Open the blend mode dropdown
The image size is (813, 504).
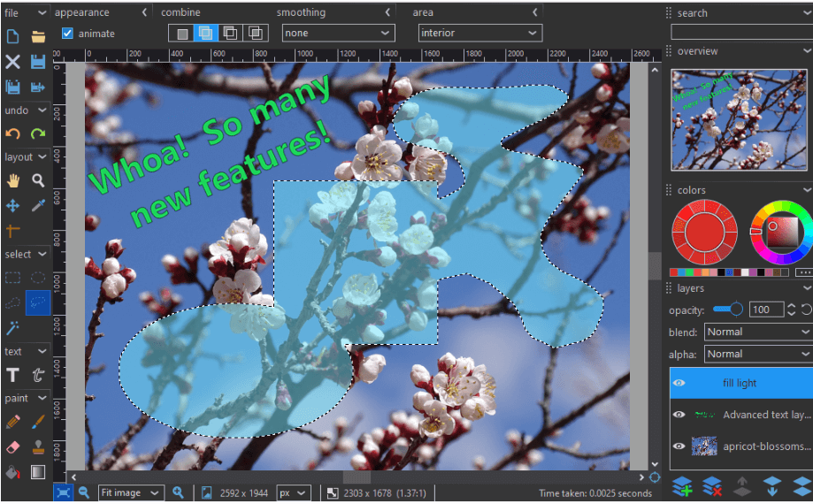point(758,332)
